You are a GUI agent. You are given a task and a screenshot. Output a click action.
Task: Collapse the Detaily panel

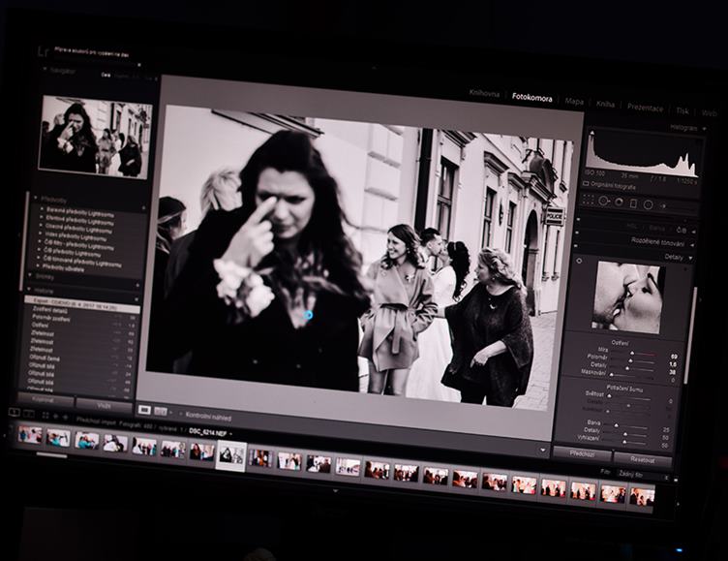pos(691,258)
